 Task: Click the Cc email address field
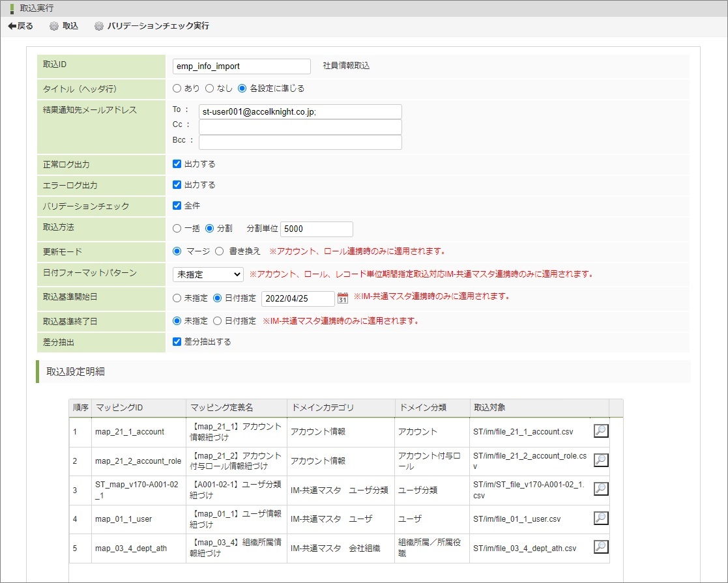[300, 126]
